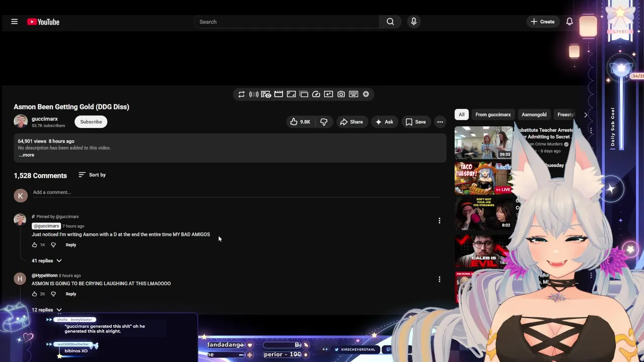Image resolution: width=644 pixels, height=362 pixels.
Task: Open the Substitute Teacher video thumbnail
Action: coord(484,142)
